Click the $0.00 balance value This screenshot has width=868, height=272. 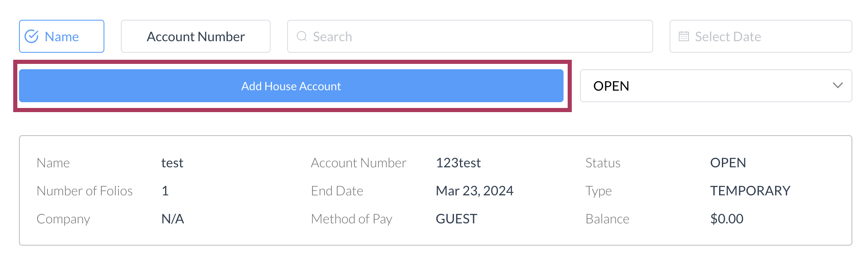[x=726, y=219]
